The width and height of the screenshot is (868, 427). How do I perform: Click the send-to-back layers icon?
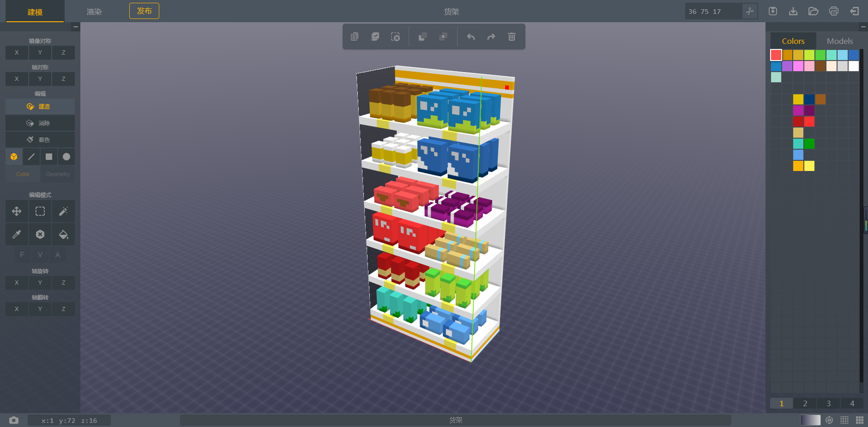coord(443,37)
